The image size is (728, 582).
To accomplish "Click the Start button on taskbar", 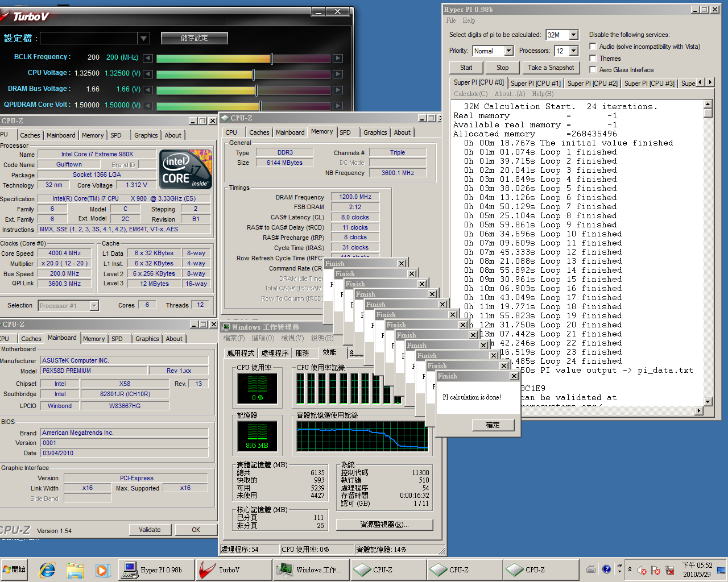I will click(x=15, y=569).
